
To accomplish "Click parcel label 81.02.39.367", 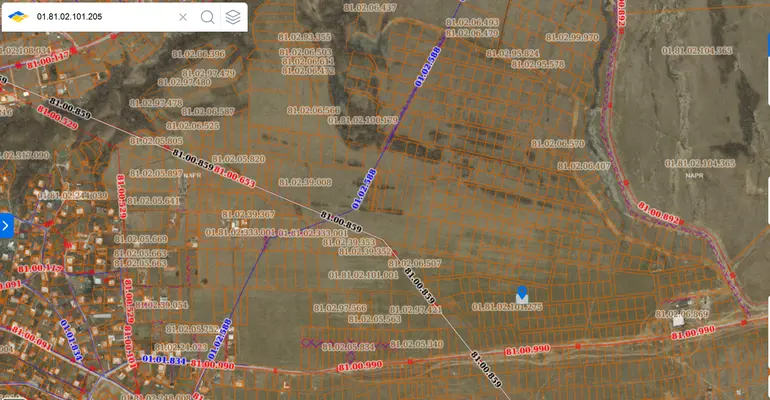I will [x=248, y=214].
